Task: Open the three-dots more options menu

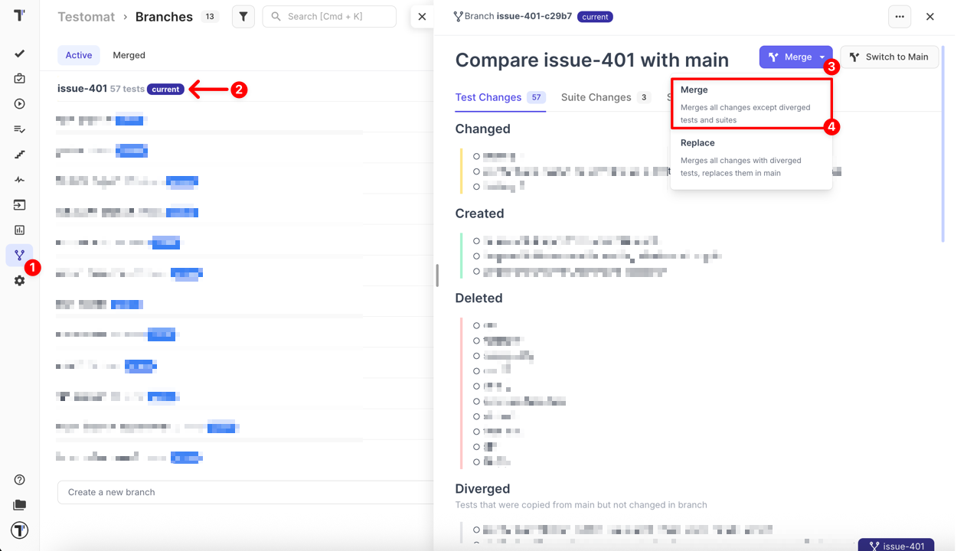Action: coord(900,17)
